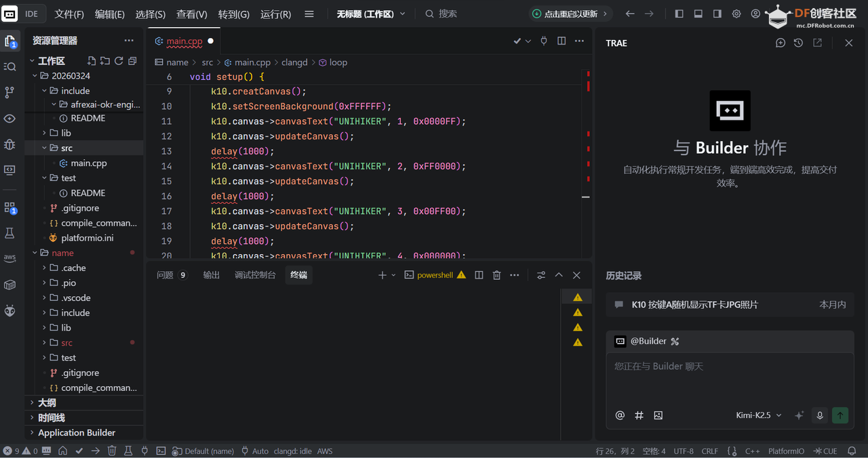The height and width of the screenshot is (458, 868).
Task: Open the search view in sidebar
Action: click(x=9, y=66)
